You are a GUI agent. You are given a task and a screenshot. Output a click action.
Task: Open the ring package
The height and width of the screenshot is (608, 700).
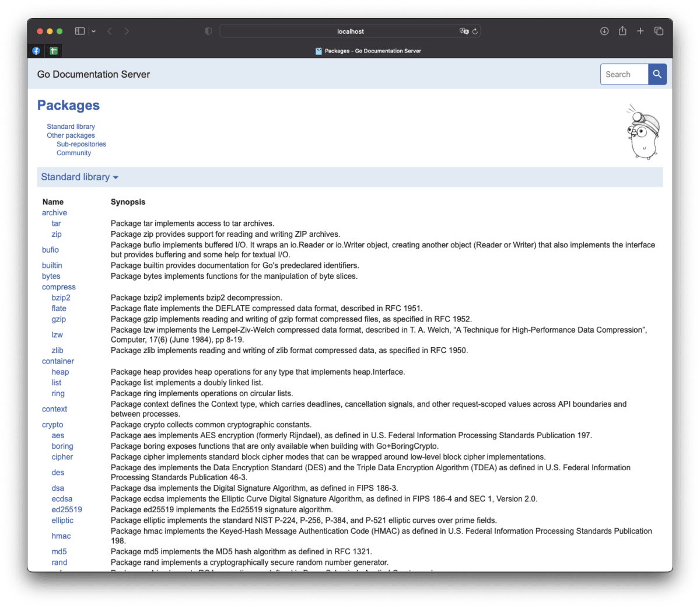[58, 394]
